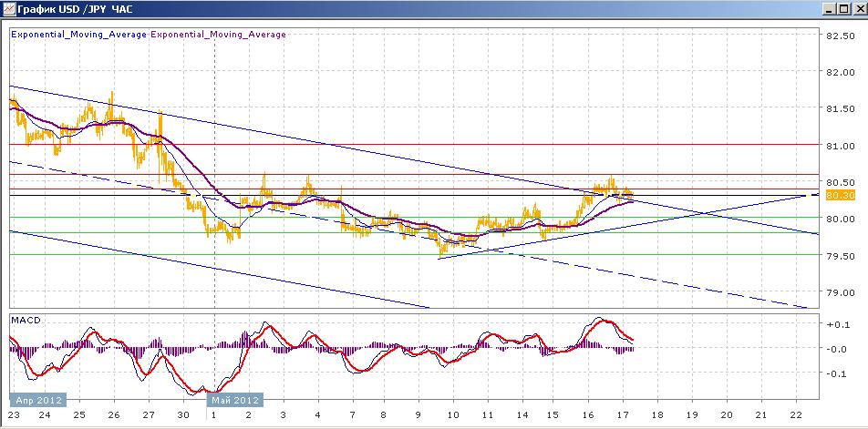Click date 17 on time axis
This screenshot has height=429, width=868.
624,415
